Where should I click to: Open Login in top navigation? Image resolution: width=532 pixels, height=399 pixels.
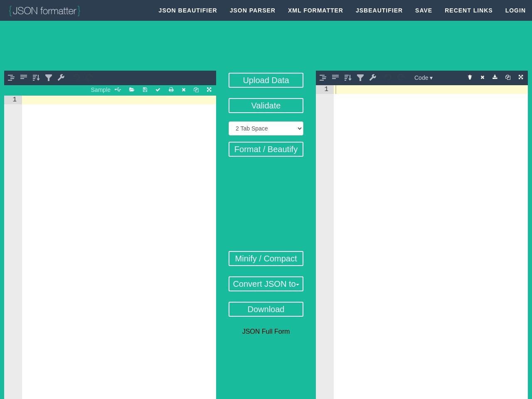tap(515, 10)
